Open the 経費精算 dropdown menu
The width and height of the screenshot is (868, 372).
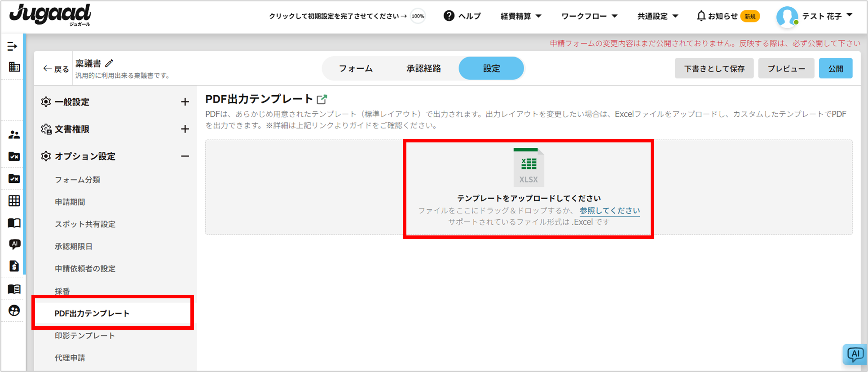tap(521, 16)
